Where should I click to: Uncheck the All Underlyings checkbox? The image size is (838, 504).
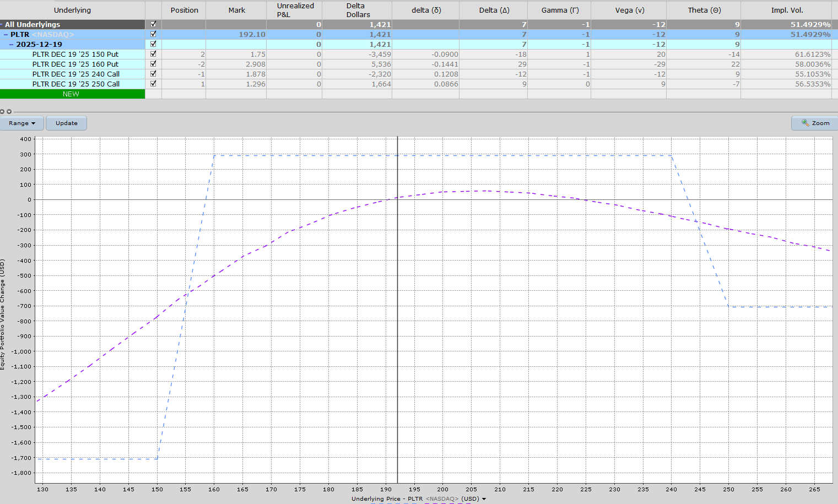point(153,24)
